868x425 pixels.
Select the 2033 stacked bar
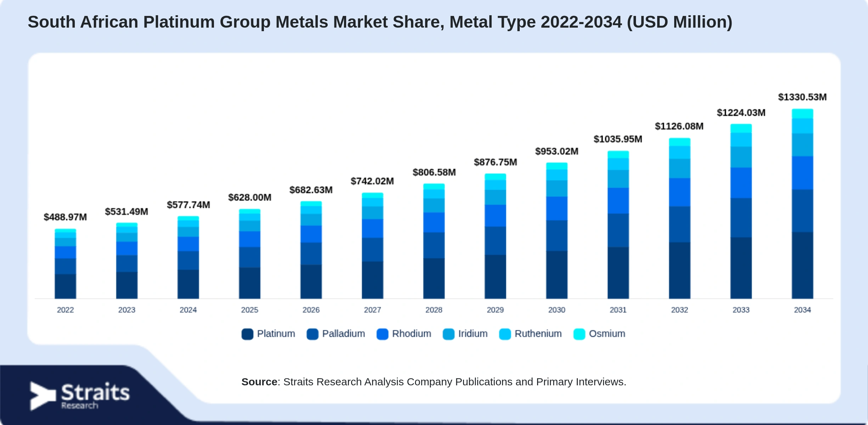point(741,211)
